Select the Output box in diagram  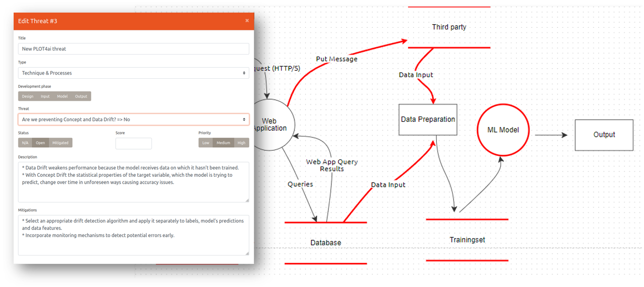pyautogui.click(x=604, y=135)
